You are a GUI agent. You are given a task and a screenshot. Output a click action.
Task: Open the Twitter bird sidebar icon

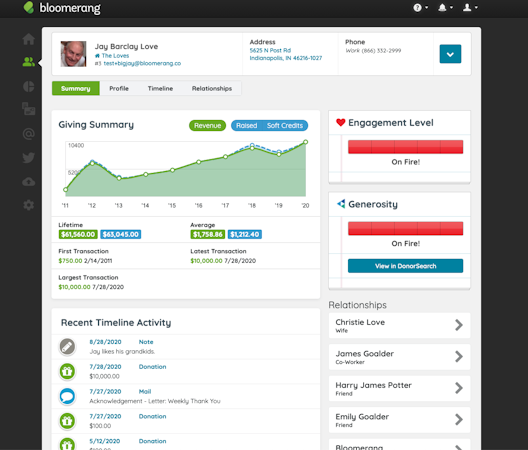click(x=29, y=158)
